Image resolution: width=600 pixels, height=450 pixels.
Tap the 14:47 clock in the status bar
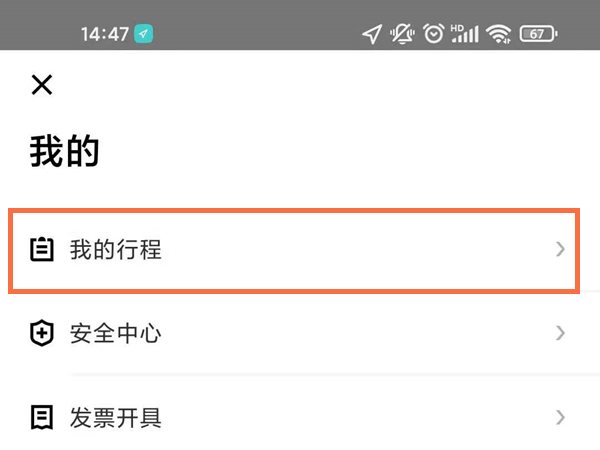(105, 34)
